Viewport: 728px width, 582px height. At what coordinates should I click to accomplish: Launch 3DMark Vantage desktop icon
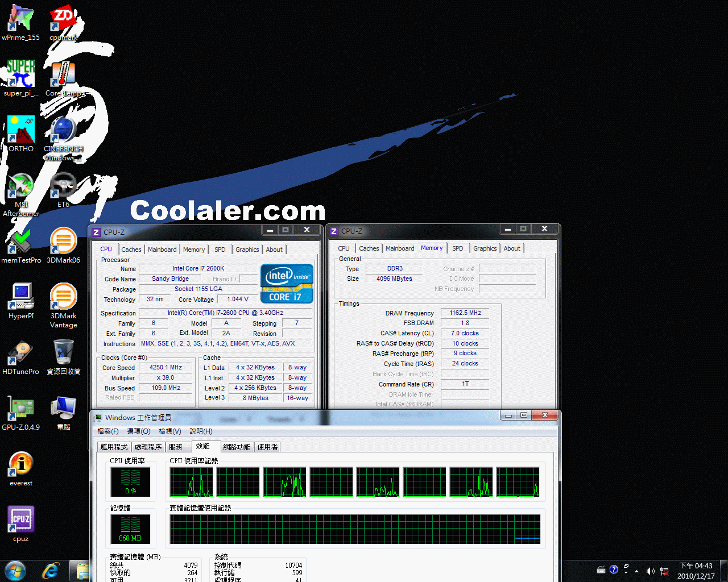pyautogui.click(x=63, y=306)
